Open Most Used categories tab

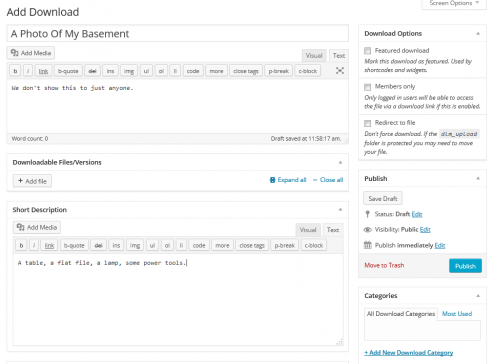(x=457, y=314)
